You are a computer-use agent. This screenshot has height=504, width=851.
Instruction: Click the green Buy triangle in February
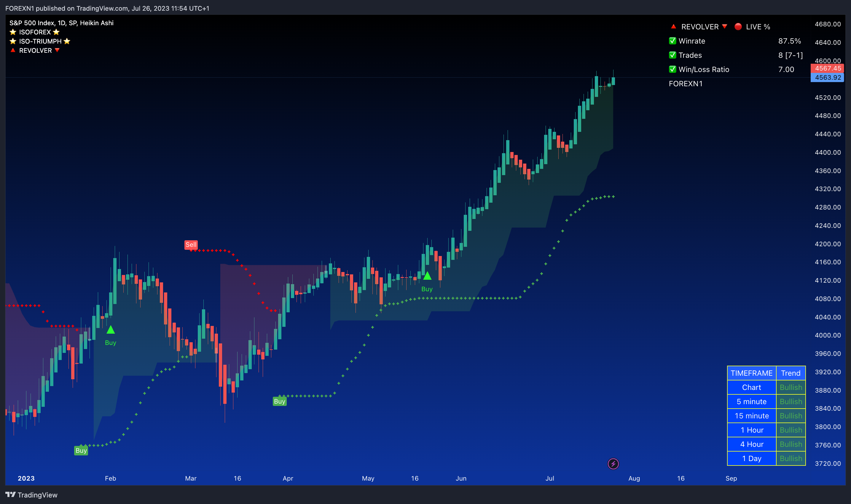point(111,329)
